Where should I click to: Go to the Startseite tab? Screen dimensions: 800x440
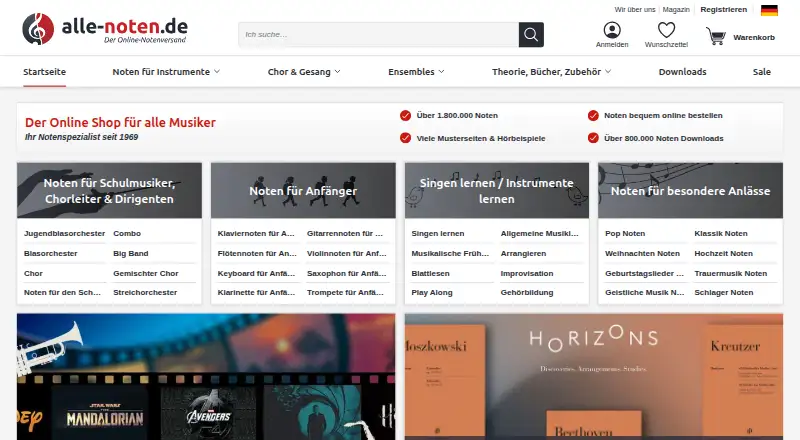(44, 72)
